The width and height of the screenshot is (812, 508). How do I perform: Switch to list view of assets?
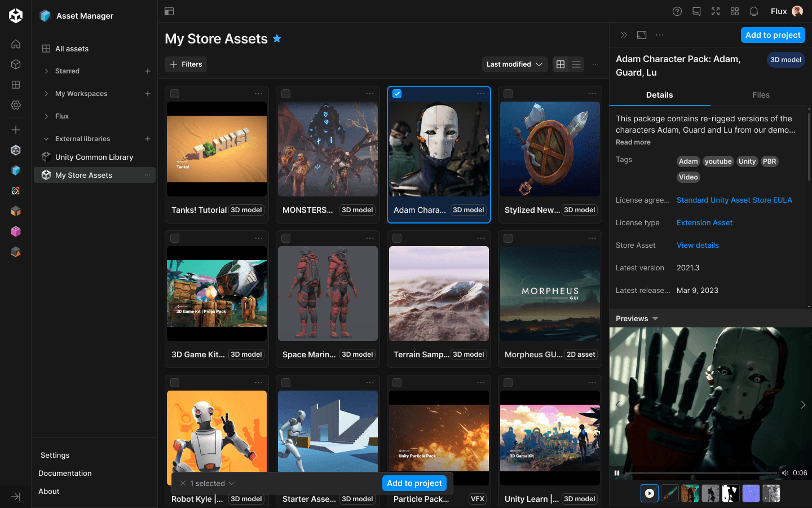pyautogui.click(x=576, y=64)
